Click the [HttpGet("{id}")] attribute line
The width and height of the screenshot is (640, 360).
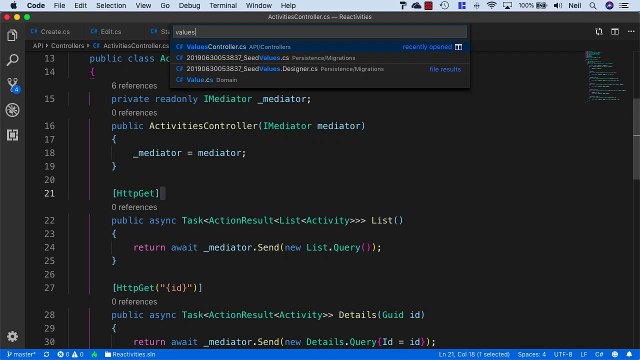point(157,288)
